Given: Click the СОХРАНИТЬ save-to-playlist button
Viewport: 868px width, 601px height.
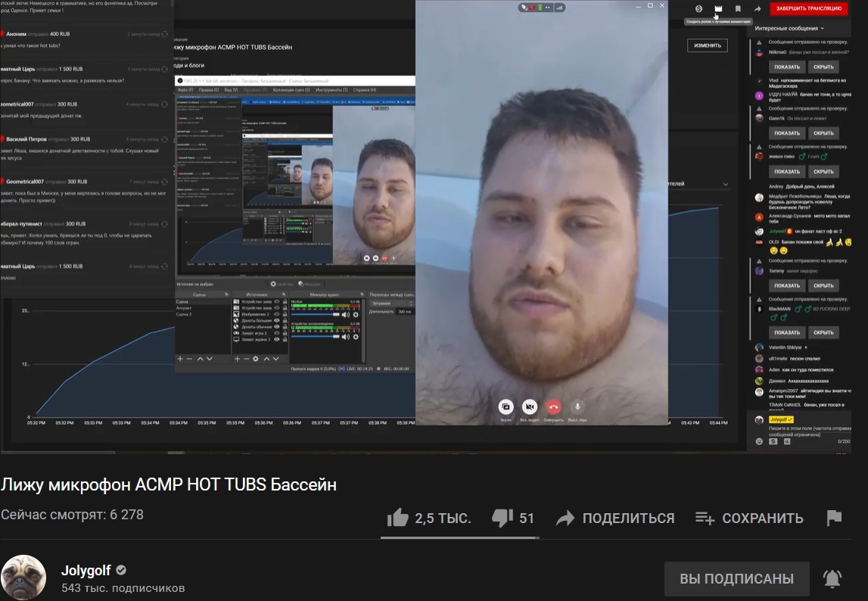Looking at the screenshot, I should click(749, 518).
